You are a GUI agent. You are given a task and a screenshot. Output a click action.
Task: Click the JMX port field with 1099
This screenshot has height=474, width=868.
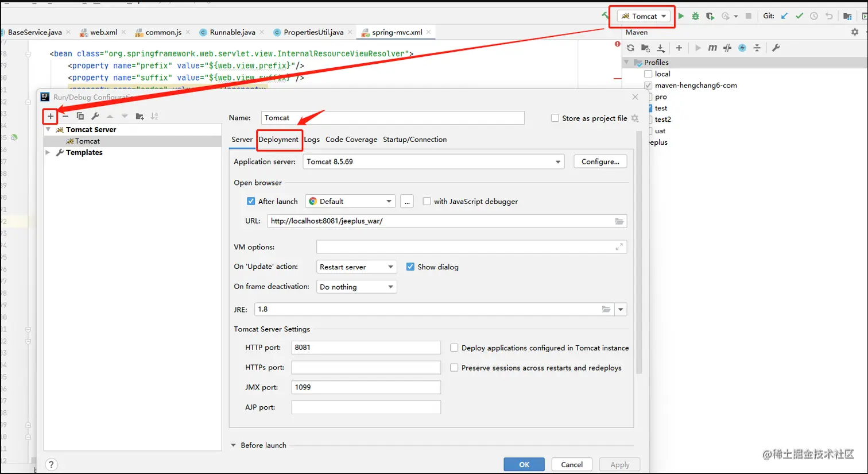pyautogui.click(x=366, y=387)
